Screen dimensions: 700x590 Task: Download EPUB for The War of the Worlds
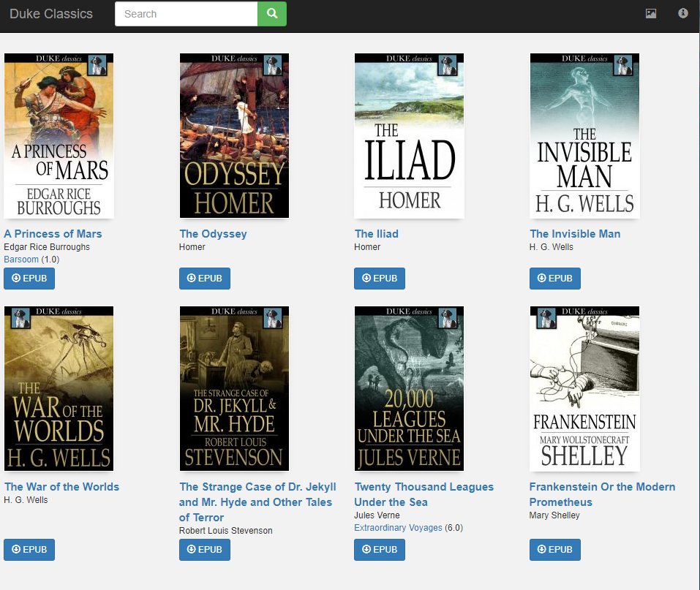point(29,549)
